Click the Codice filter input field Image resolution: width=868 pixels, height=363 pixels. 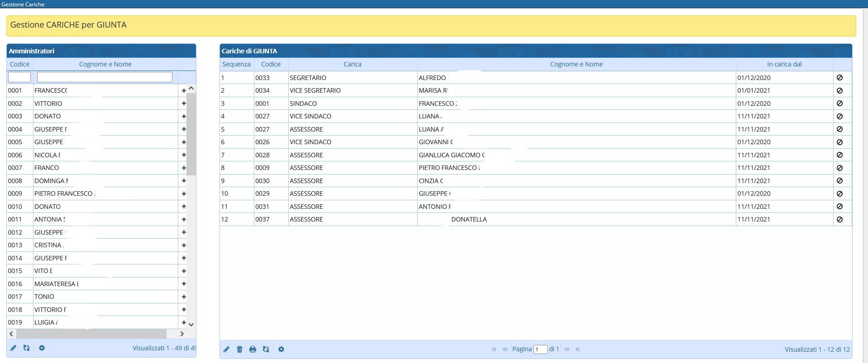pos(19,77)
